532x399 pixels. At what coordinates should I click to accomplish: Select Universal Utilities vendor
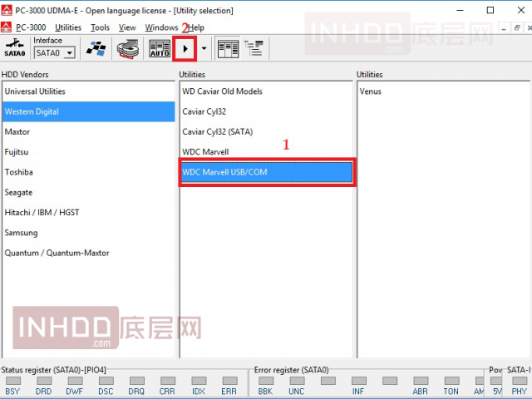click(88, 91)
